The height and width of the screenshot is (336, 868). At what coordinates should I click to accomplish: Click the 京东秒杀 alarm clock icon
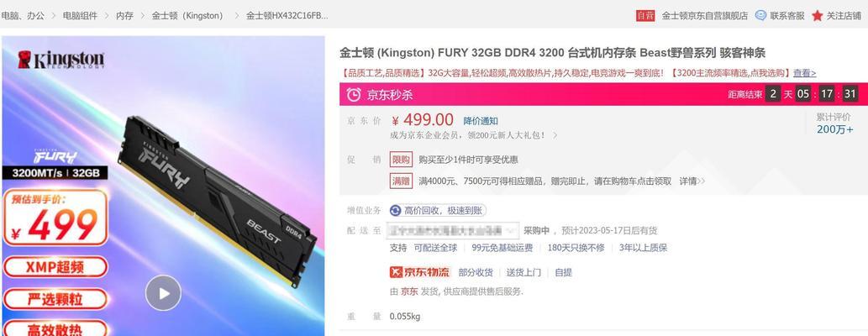pyautogui.click(x=354, y=95)
